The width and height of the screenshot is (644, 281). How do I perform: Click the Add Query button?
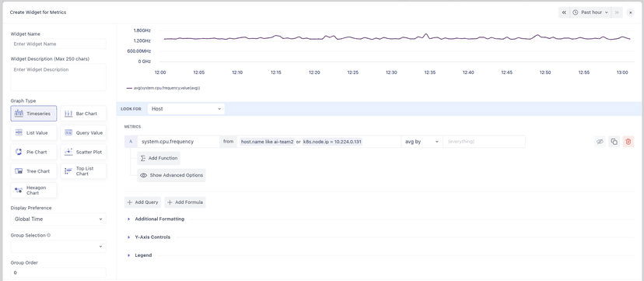tap(142, 202)
